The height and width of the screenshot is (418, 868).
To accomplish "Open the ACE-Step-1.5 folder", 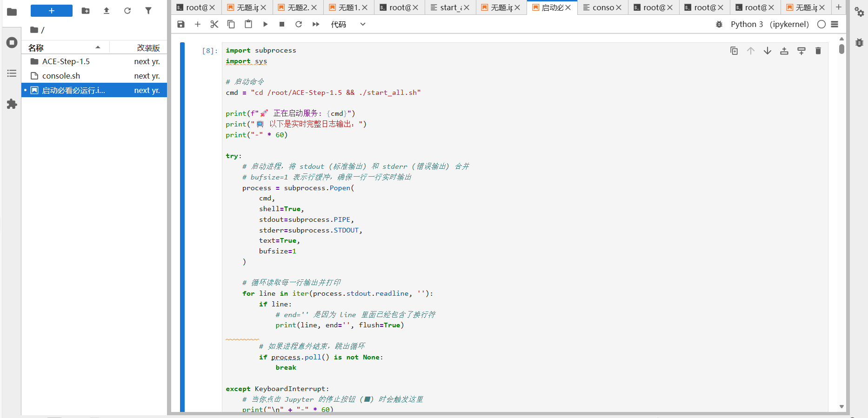I will [x=66, y=61].
